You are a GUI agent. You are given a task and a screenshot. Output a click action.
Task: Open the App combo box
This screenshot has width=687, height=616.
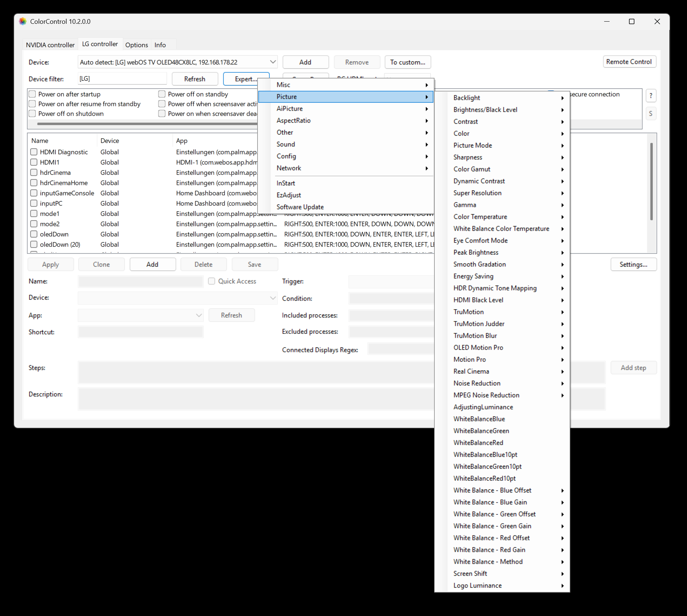(x=141, y=315)
